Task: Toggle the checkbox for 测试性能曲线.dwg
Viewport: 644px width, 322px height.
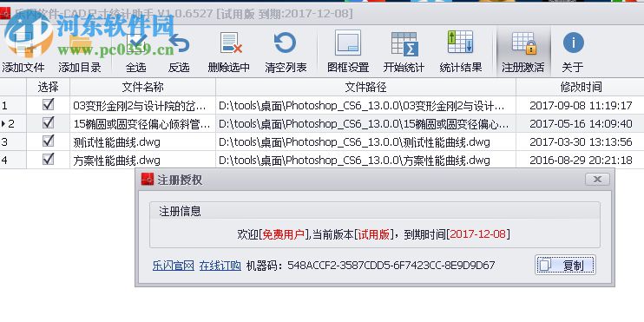Action: (48, 141)
